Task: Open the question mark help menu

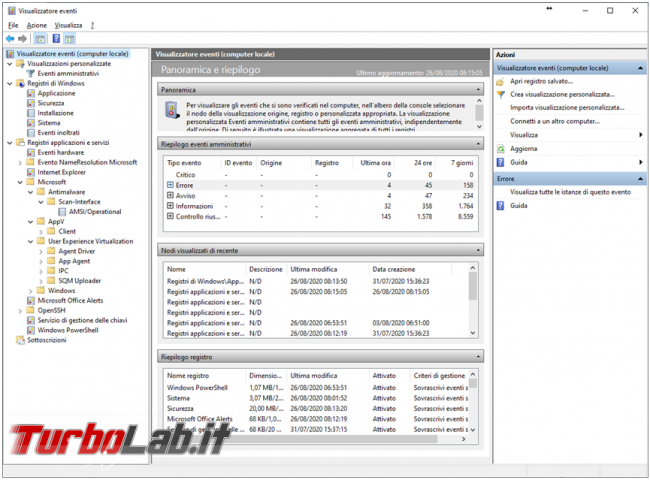Action: (x=92, y=25)
